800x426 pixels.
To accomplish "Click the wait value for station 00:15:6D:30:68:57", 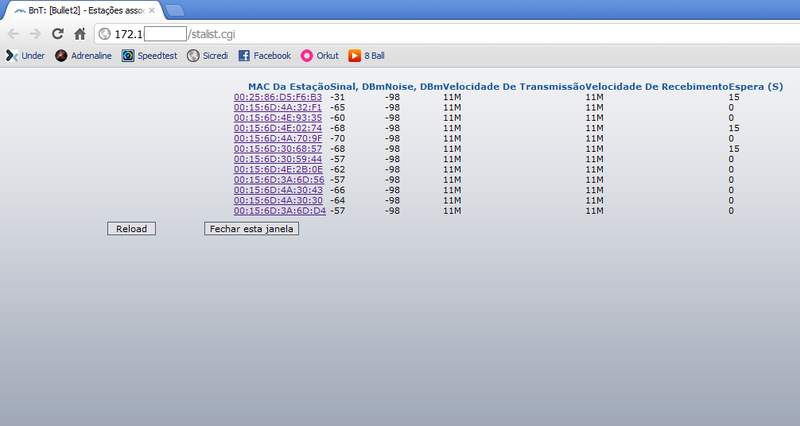I will pyautogui.click(x=734, y=149).
